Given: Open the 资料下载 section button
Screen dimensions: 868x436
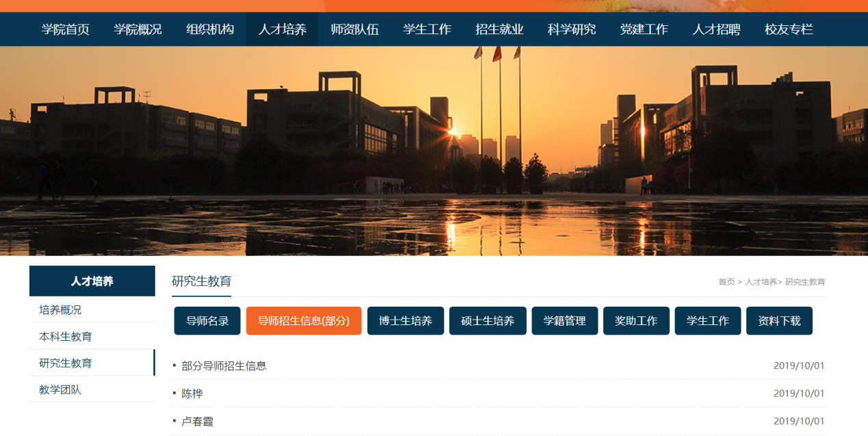Looking at the screenshot, I should [779, 321].
